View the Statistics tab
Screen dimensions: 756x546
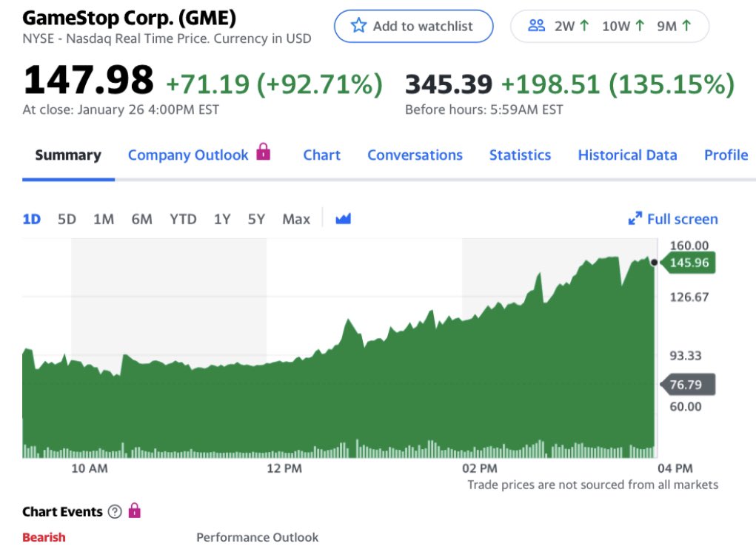[x=520, y=155]
